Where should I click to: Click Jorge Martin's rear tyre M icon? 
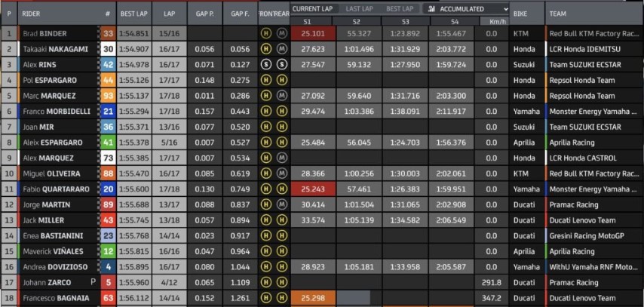(x=281, y=204)
